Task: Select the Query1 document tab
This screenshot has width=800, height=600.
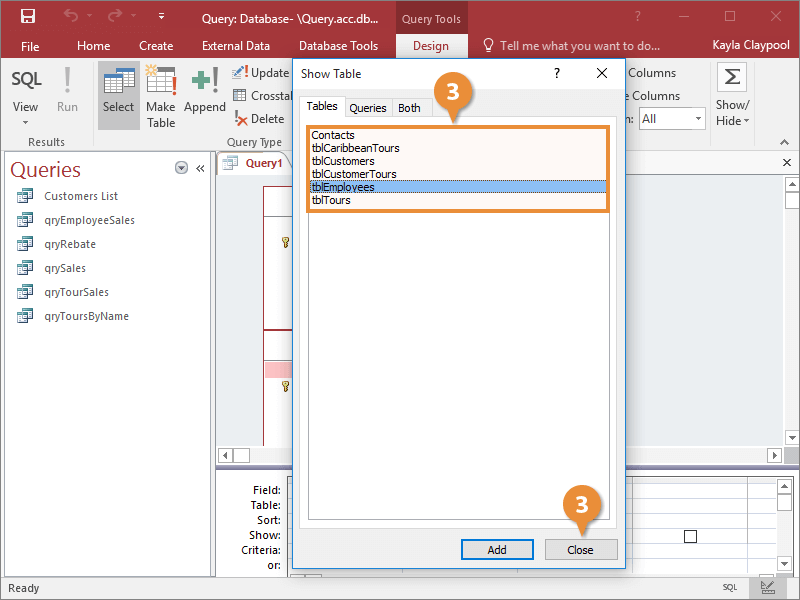Action: tap(254, 163)
